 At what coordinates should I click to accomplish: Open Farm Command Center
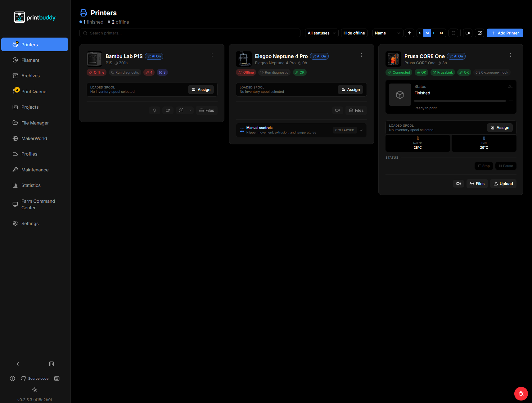pos(35,204)
